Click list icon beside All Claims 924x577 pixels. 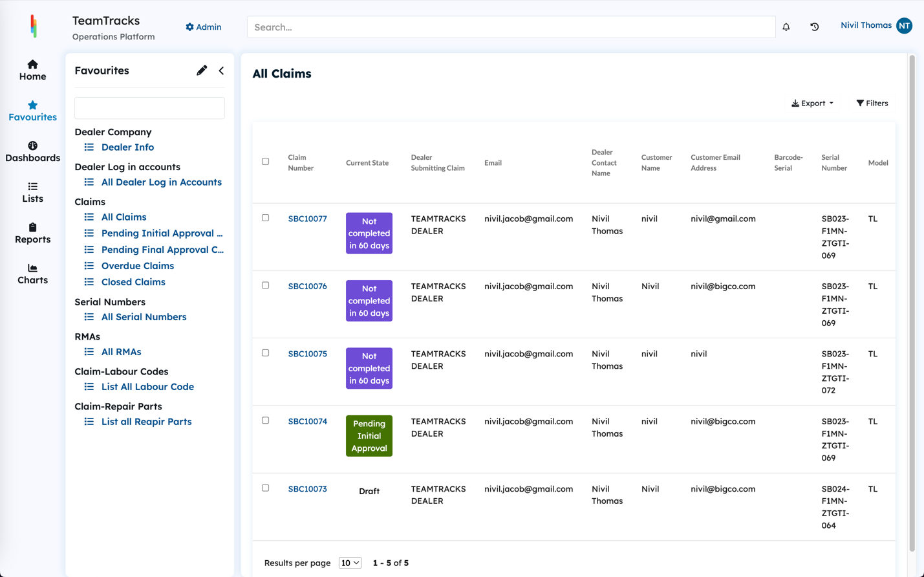tap(89, 217)
